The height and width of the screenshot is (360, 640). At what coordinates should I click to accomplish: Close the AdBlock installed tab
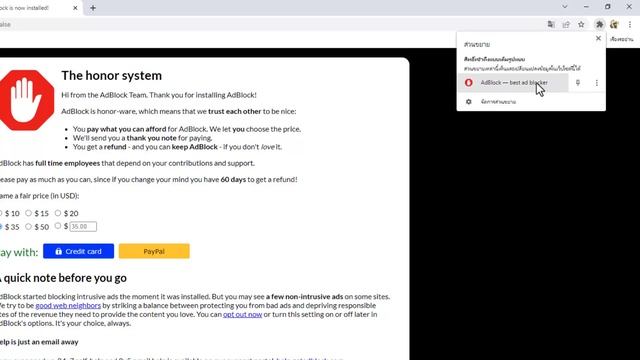pyautogui.click(x=75, y=8)
